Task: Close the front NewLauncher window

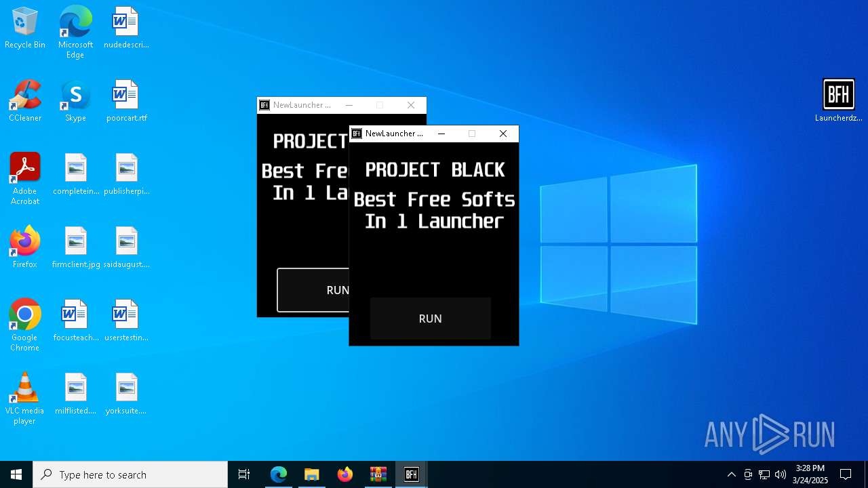Action: (x=503, y=134)
